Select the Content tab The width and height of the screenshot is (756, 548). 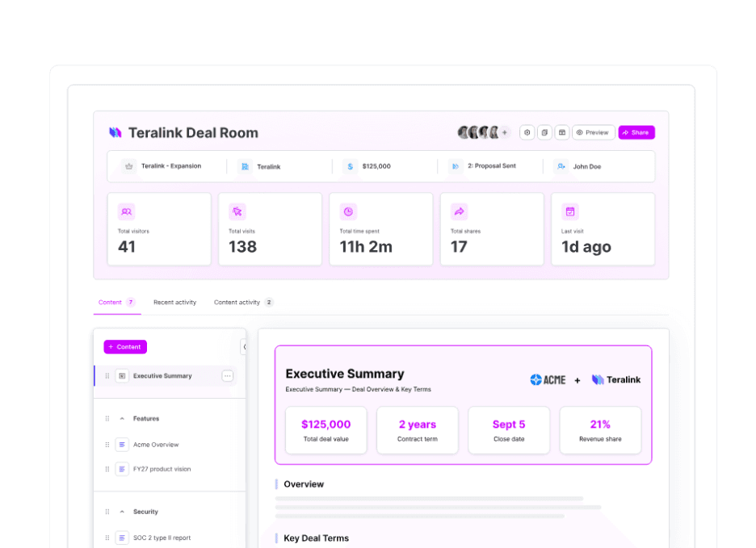pos(116,303)
